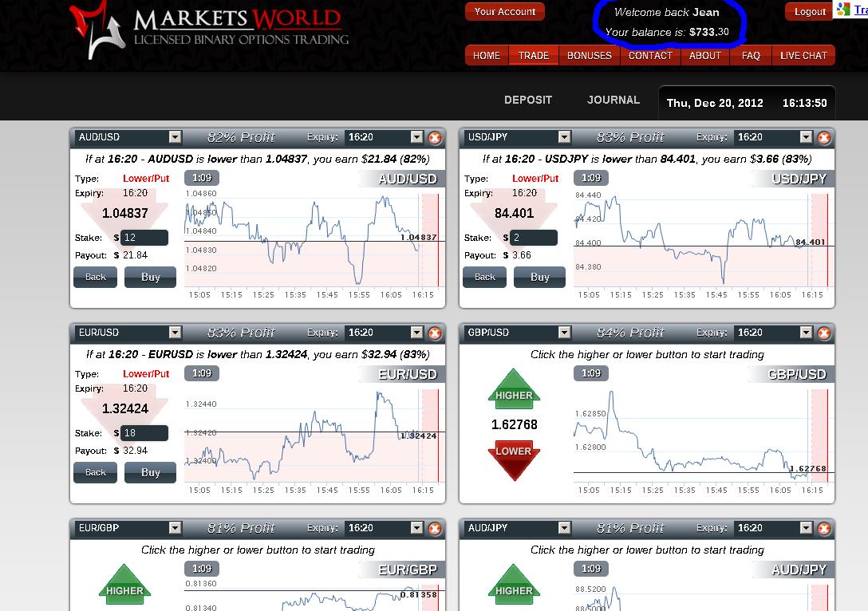Open the AUD/JPY asset dropdown

pyautogui.click(x=564, y=527)
